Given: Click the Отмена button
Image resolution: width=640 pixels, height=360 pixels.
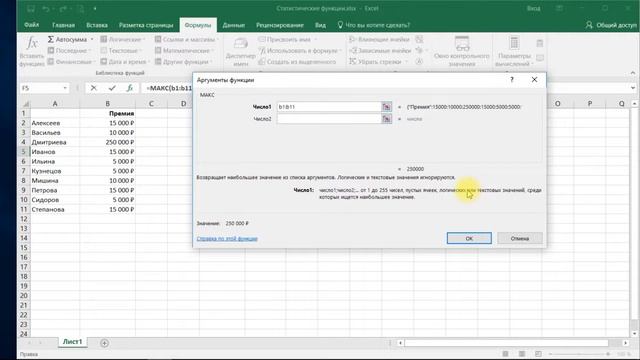Looking at the screenshot, I should [520, 238].
